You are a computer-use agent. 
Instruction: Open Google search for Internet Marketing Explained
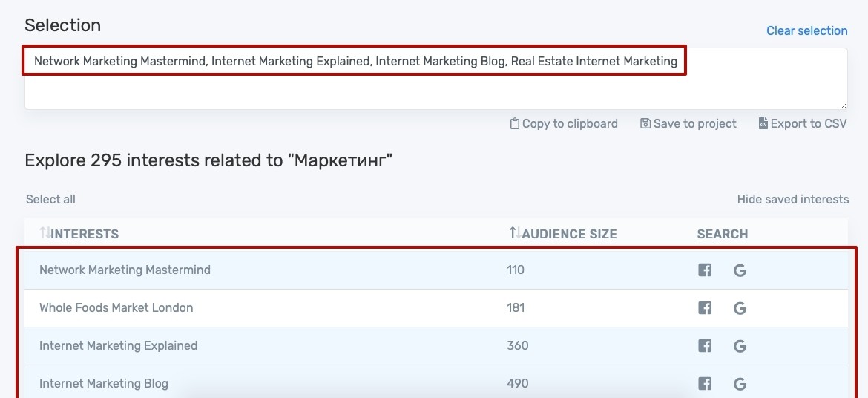(x=740, y=347)
